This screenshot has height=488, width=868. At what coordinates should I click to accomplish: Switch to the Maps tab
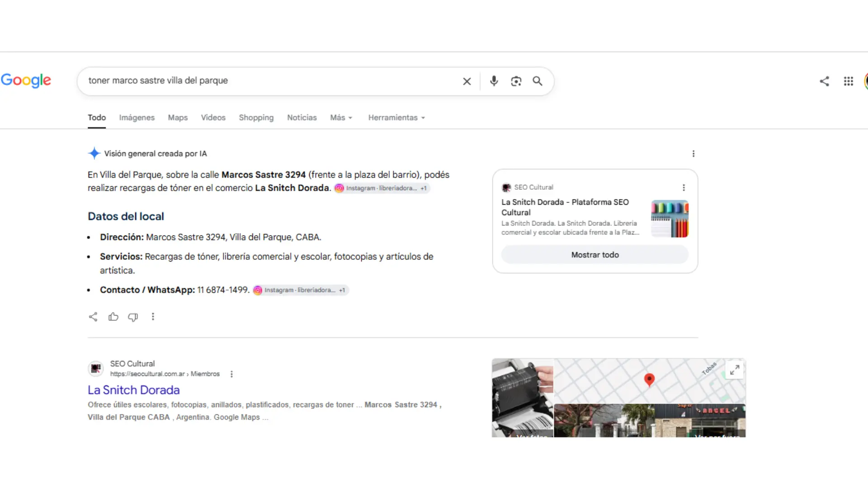click(178, 117)
